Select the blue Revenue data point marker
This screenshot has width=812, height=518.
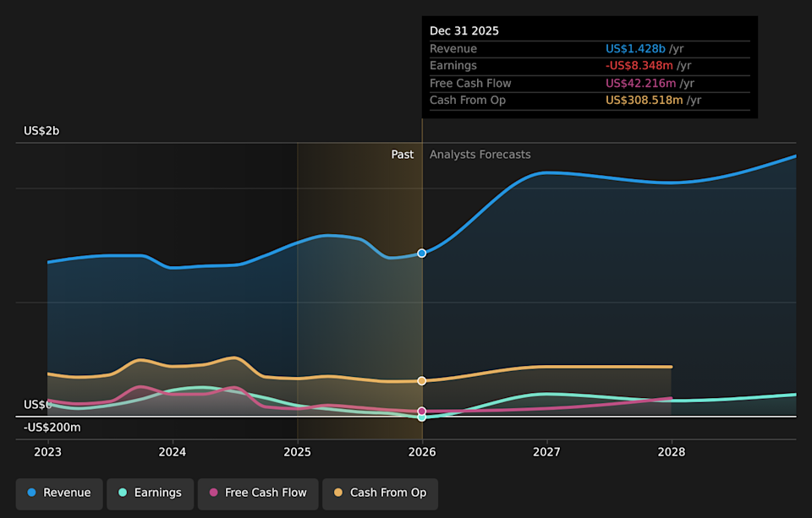click(x=421, y=253)
